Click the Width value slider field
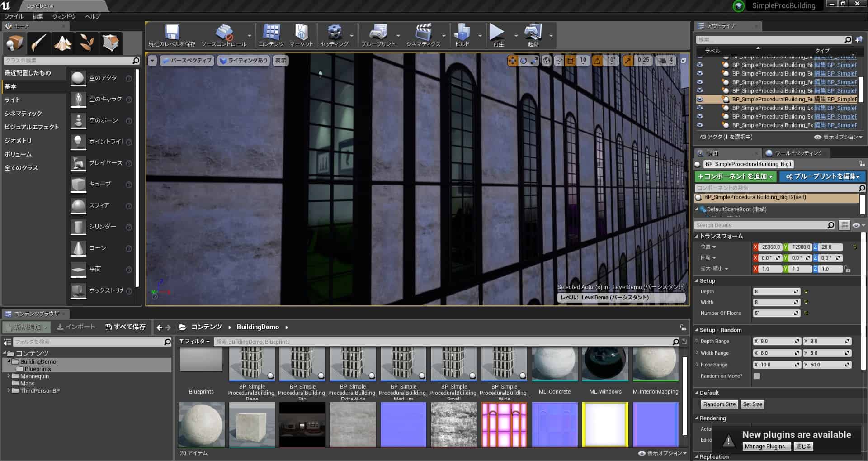The width and height of the screenshot is (868, 461). click(x=777, y=302)
